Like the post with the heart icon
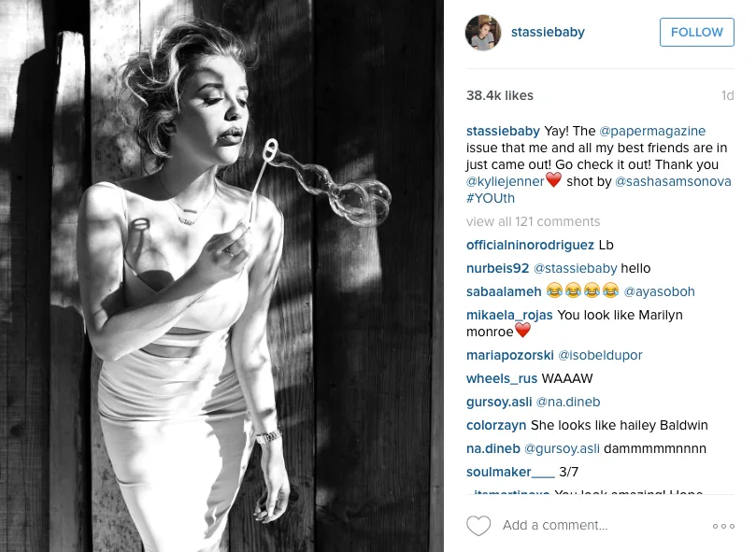The height and width of the screenshot is (552, 756). point(478,526)
